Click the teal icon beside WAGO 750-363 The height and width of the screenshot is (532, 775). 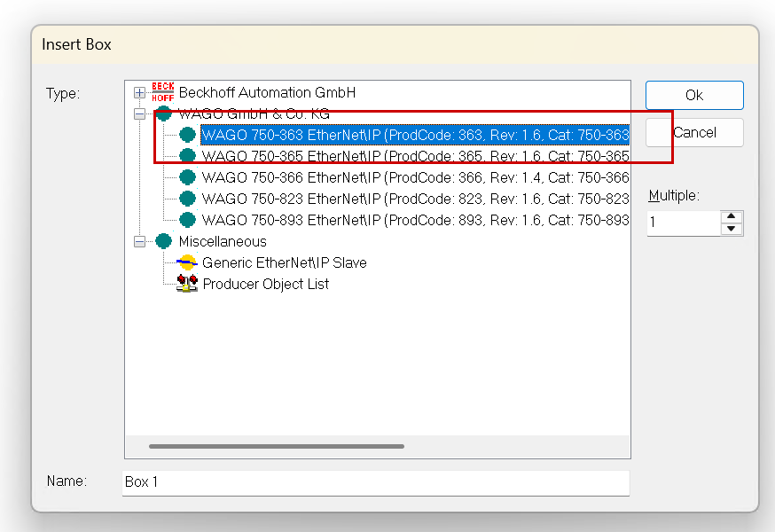pyautogui.click(x=187, y=135)
